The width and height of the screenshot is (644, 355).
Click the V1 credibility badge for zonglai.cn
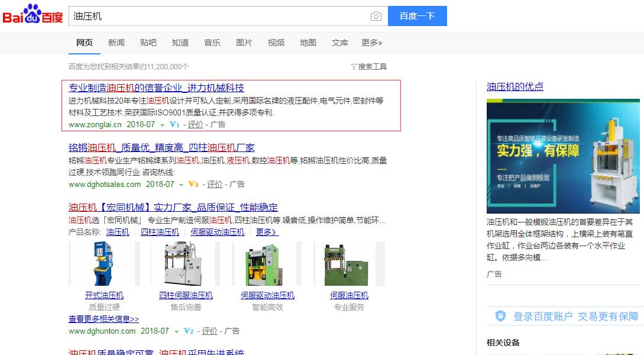point(174,124)
